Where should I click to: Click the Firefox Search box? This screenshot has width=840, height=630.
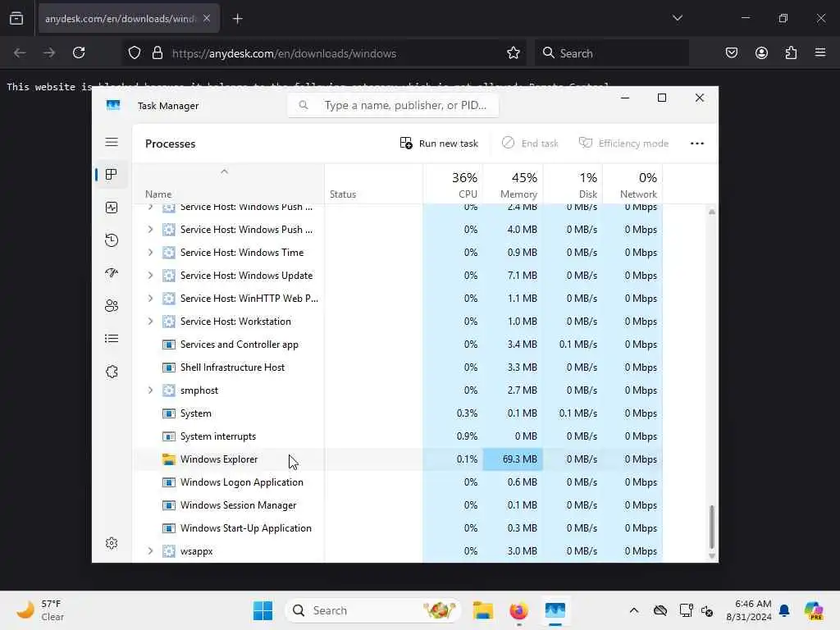point(611,53)
